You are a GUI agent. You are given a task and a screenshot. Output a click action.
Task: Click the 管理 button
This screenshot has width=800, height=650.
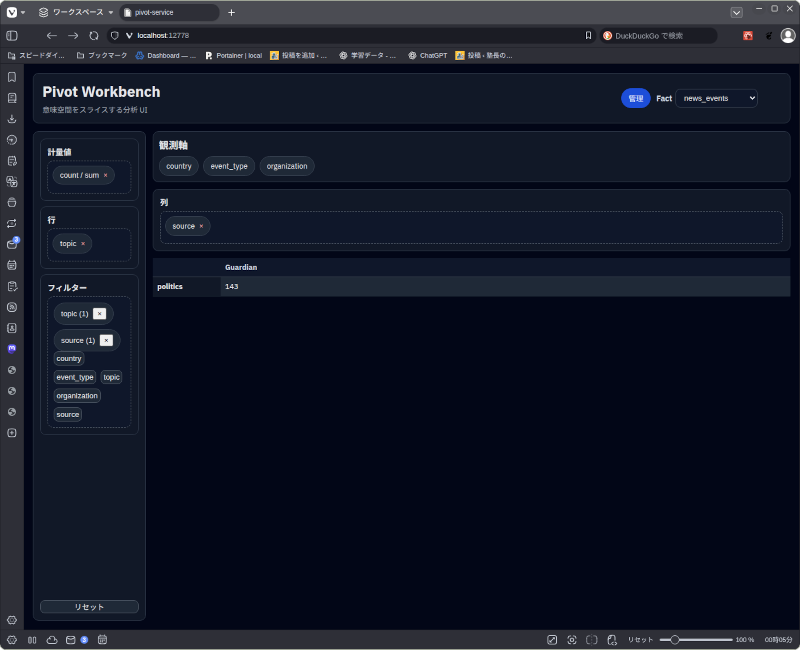tap(635, 98)
